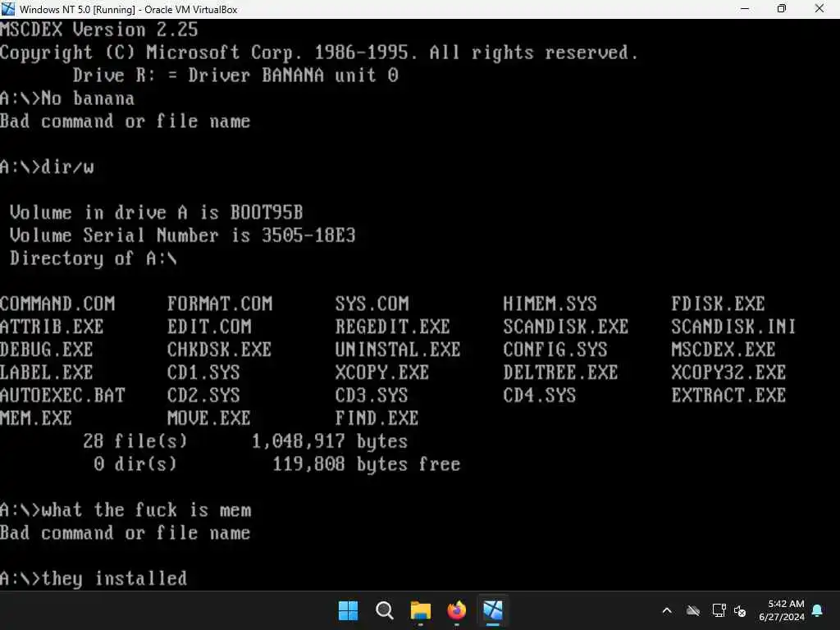Screen dimensions: 840x630
Task: Open network status tray icon
Action: 719,610
